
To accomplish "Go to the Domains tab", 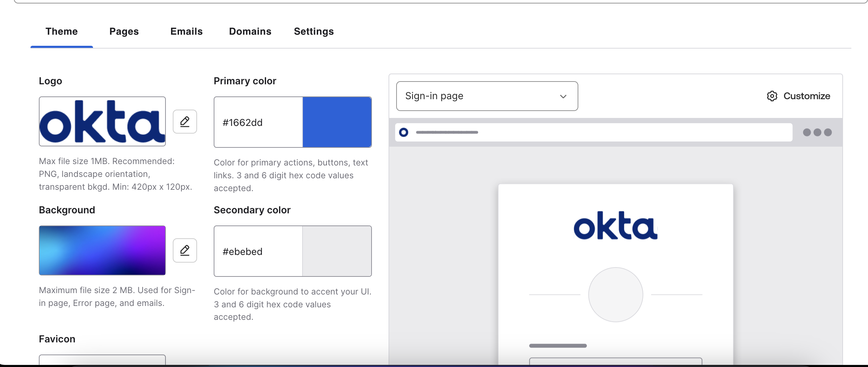I will pyautogui.click(x=250, y=31).
